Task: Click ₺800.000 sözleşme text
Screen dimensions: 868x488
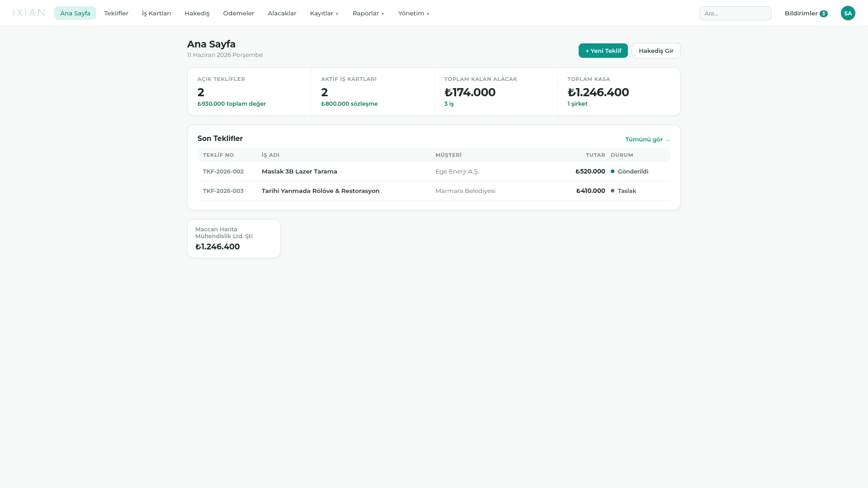Action: [x=349, y=103]
